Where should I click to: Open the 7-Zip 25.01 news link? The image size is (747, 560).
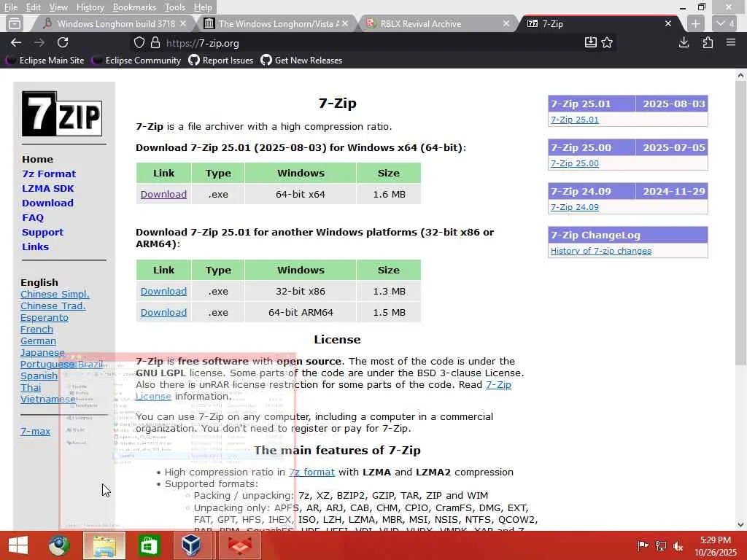[x=575, y=120]
